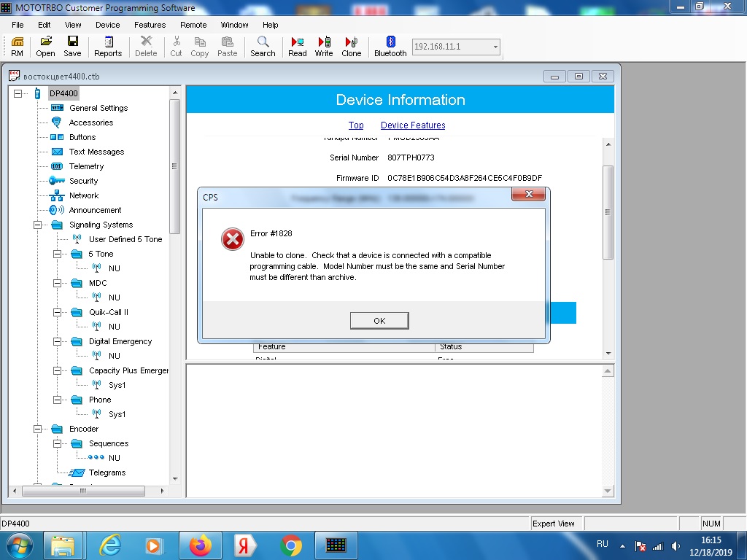The width and height of the screenshot is (747, 560).
Task: Open the Window menu
Action: coord(234,25)
